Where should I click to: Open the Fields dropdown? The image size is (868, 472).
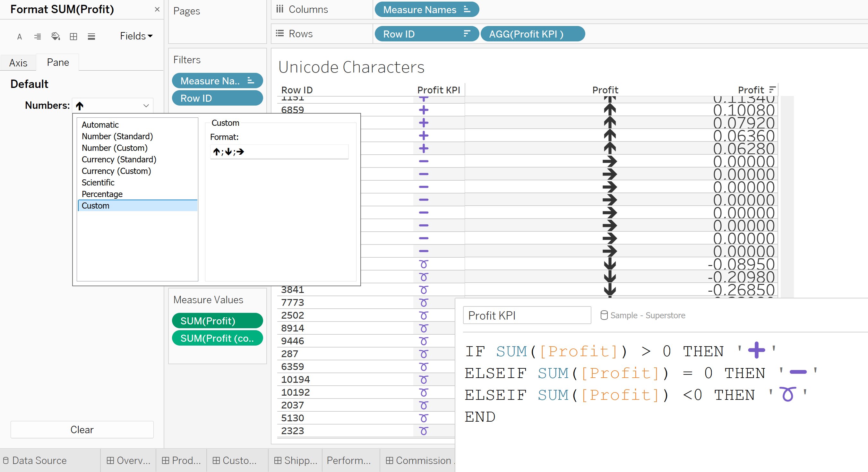[136, 36]
